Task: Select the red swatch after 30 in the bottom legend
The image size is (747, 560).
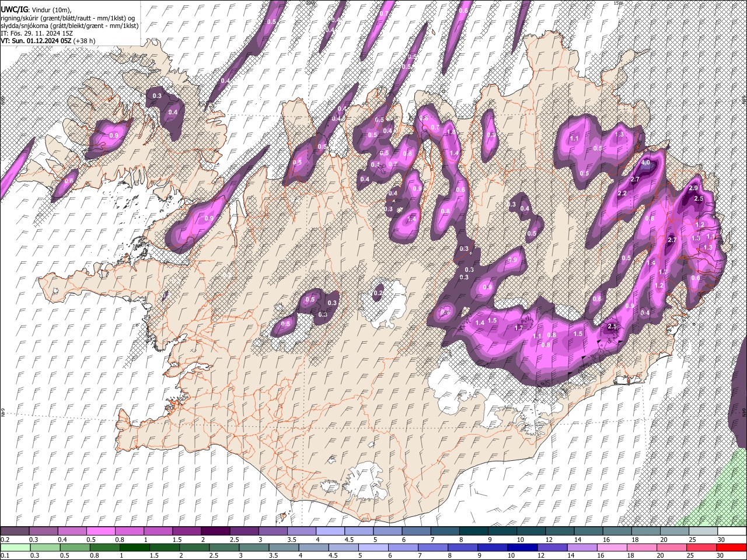Action: point(731,547)
